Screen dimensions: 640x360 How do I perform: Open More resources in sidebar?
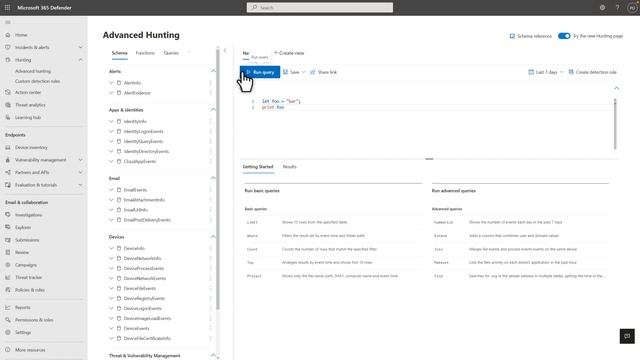(x=30, y=350)
